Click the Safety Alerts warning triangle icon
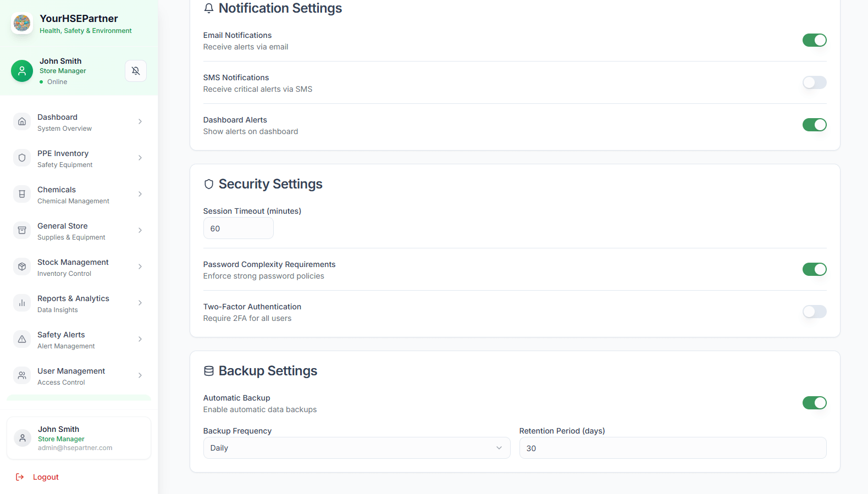The width and height of the screenshot is (868, 494). [x=22, y=339]
